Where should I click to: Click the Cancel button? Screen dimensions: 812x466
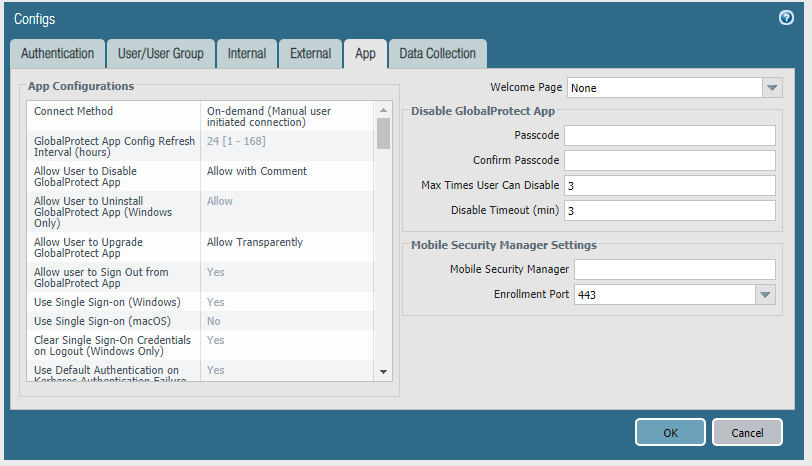747,432
